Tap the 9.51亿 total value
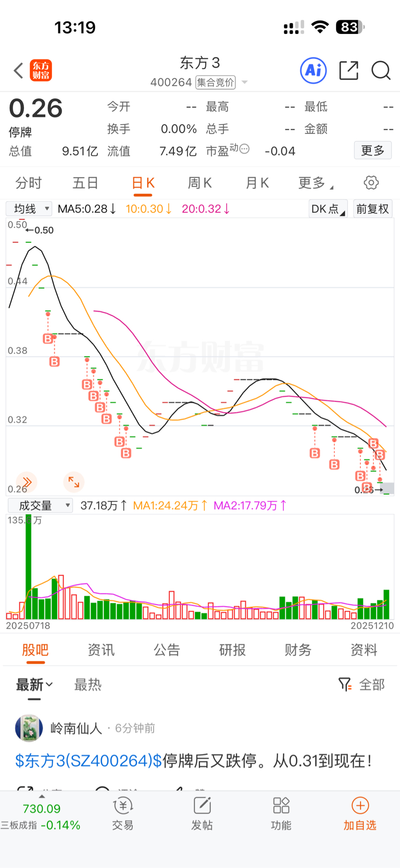 tap(80, 151)
